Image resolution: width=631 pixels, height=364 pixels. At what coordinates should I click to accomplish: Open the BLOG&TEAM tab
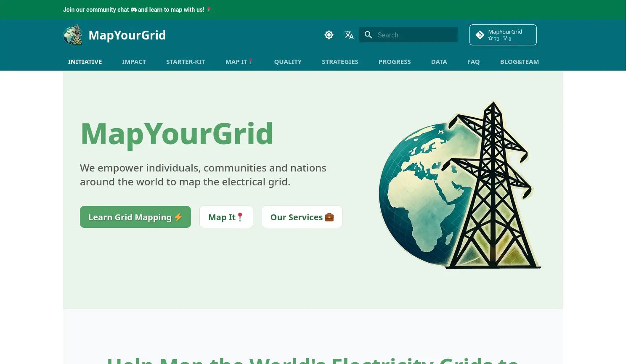[519, 62]
